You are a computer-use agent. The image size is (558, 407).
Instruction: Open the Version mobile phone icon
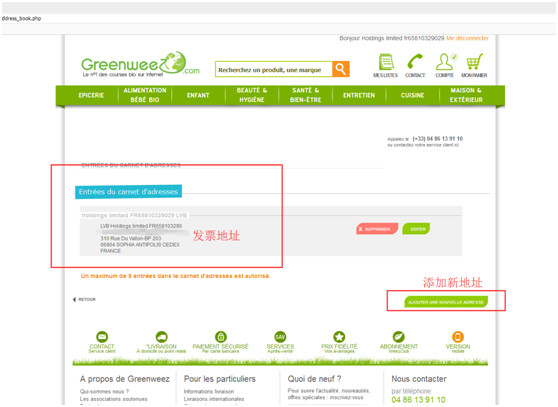[458, 336]
